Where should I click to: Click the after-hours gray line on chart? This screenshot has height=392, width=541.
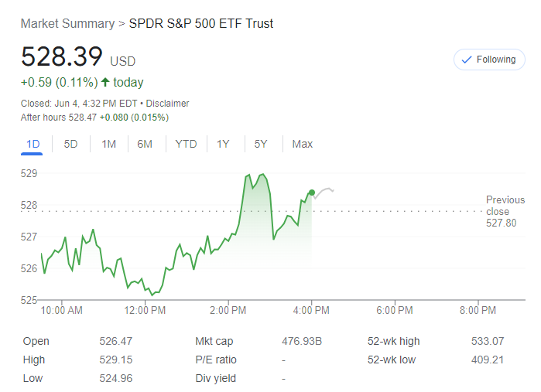point(325,190)
